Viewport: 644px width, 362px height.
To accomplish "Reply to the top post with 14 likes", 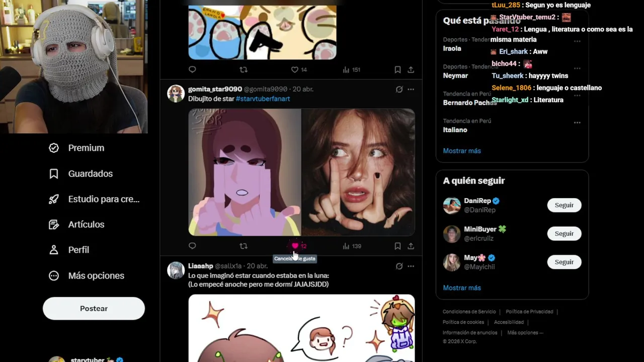I will pos(192,69).
